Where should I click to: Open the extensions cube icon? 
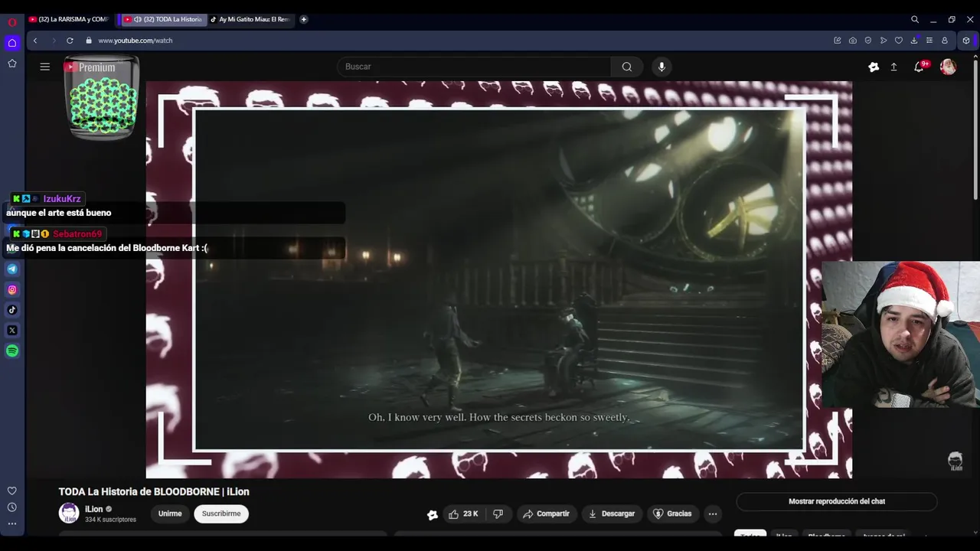[x=966, y=41]
